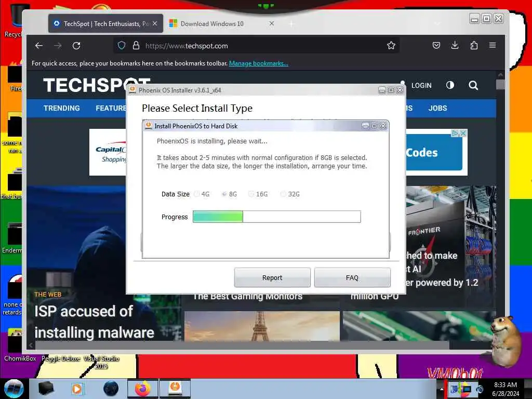Click the address bar URL field
This screenshot has height=399, width=532.
pyautogui.click(x=256, y=46)
